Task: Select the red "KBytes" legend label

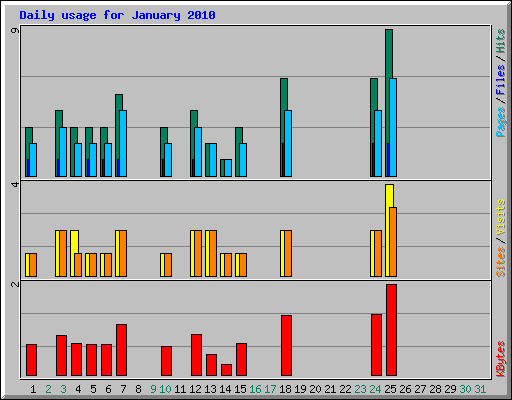Action: pyautogui.click(x=500, y=358)
